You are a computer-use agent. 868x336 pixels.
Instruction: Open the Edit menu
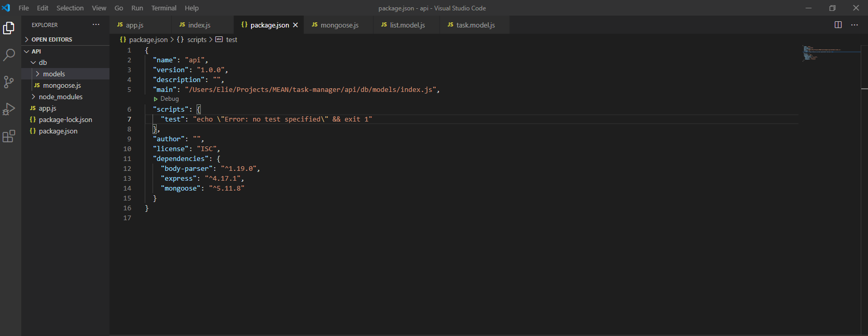point(43,8)
